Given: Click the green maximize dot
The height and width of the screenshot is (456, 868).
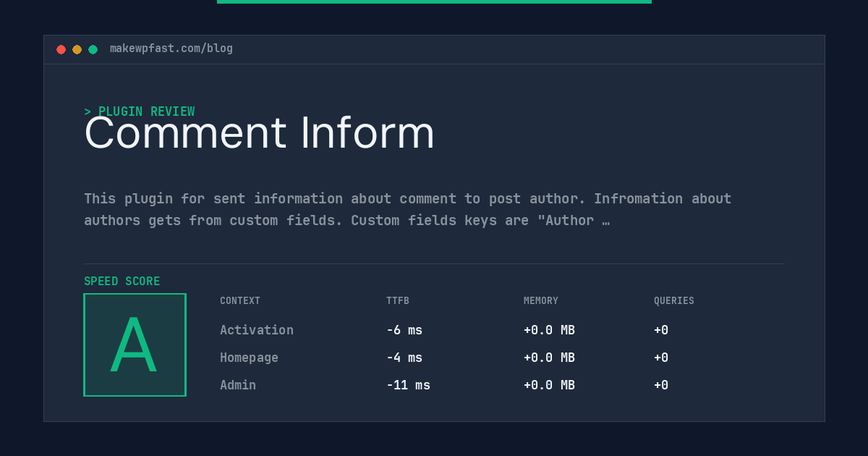Looking at the screenshot, I should (x=93, y=49).
